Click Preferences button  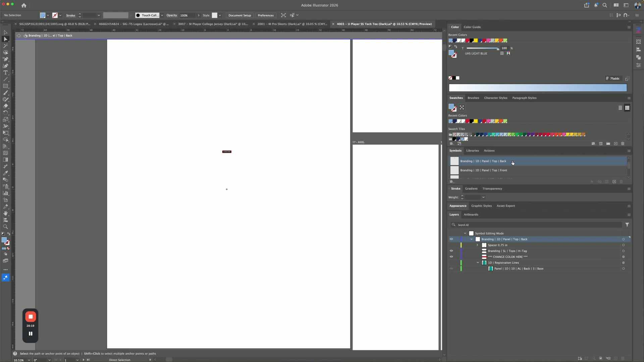(266, 15)
